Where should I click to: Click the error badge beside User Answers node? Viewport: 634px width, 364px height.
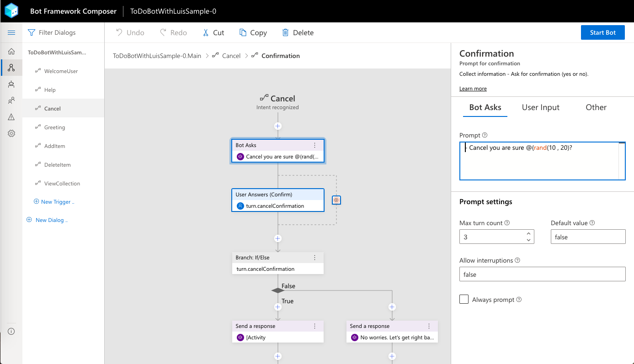click(336, 200)
